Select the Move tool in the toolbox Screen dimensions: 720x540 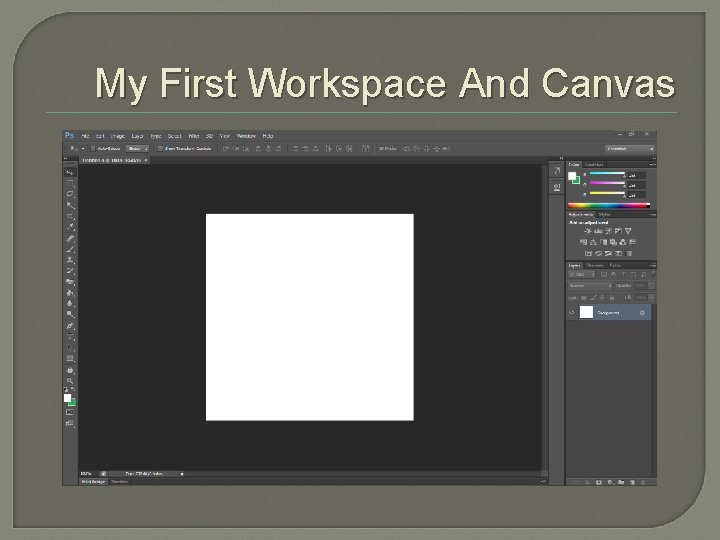pyautogui.click(x=70, y=173)
